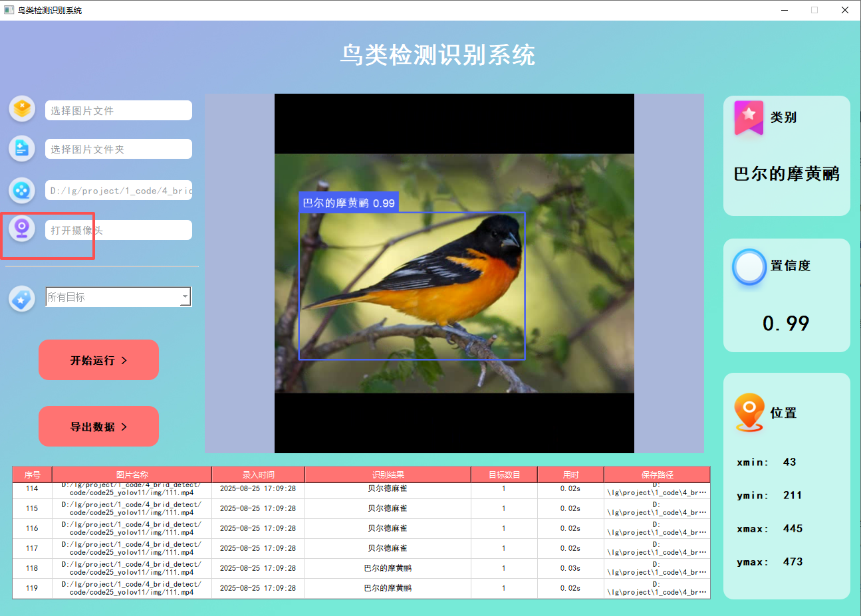This screenshot has width=861, height=616.
Task: Select row number 116 cell
Action: (33, 528)
